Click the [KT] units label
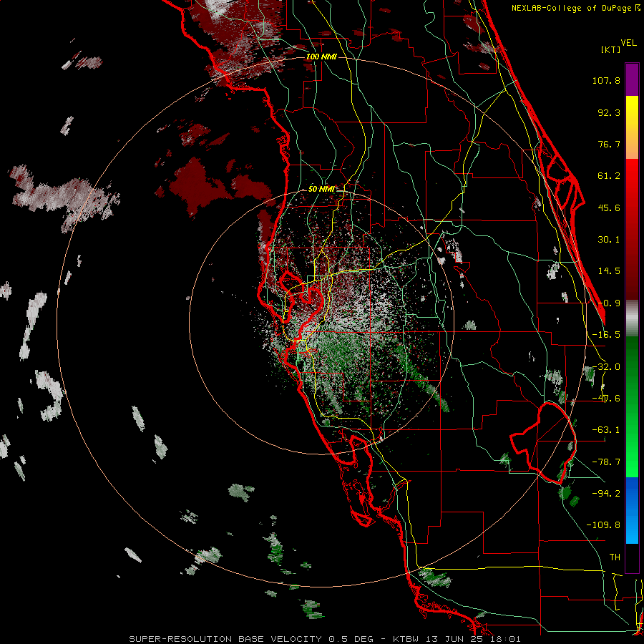 611,49
